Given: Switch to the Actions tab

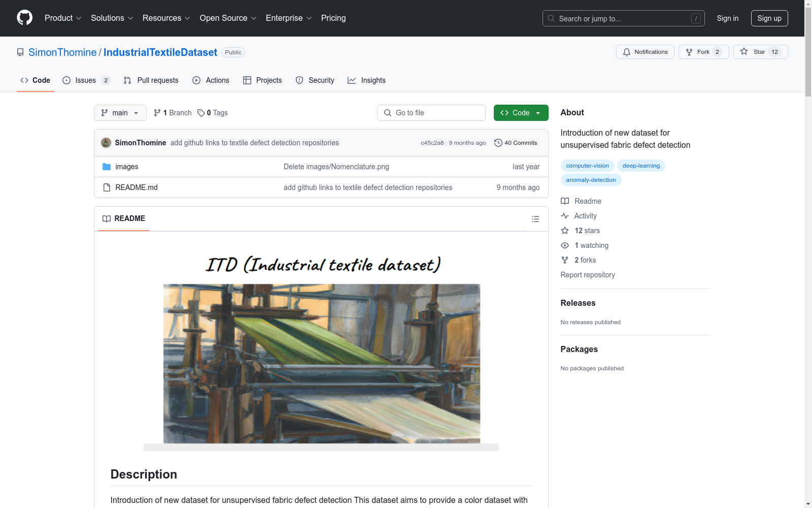Looking at the screenshot, I should pos(211,80).
